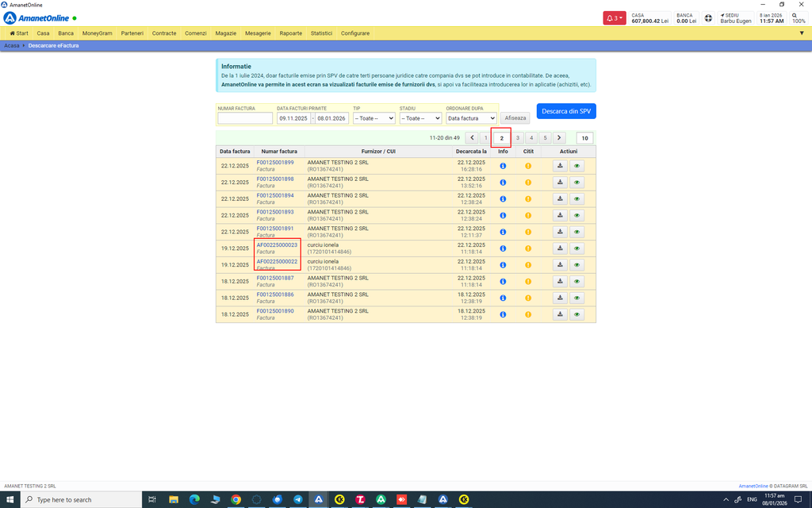The width and height of the screenshot is (812, 508).
Task: Open the Configurare menu
Action: (355, 33)
